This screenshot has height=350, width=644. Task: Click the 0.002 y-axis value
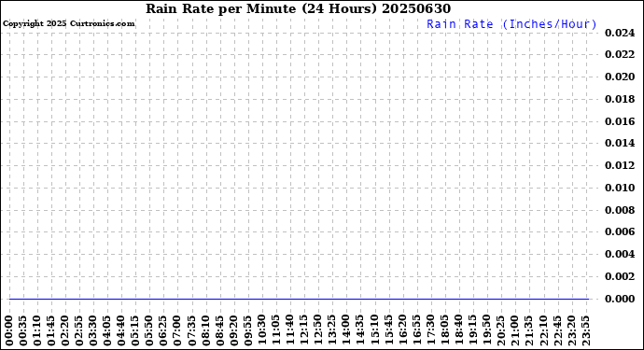620,276
